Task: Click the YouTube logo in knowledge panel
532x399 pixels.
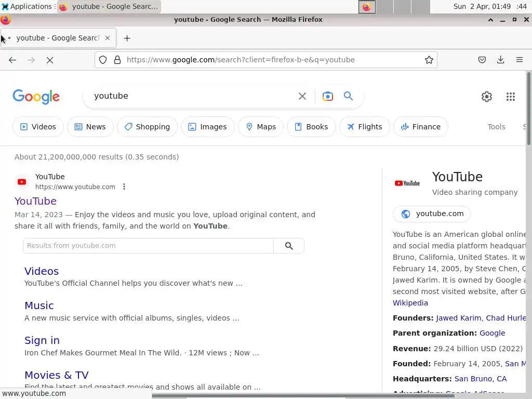Action: (x=407, y=183)
